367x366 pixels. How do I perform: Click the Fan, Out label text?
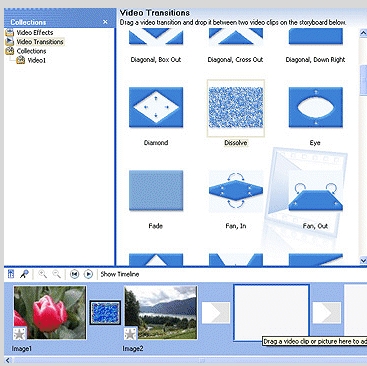pos(315,226)
